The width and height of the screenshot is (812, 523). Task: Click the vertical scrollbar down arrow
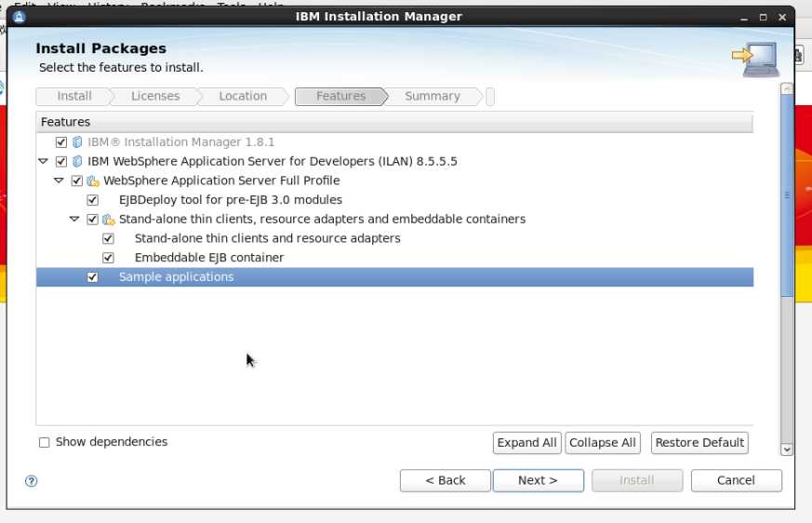(787, 449)
